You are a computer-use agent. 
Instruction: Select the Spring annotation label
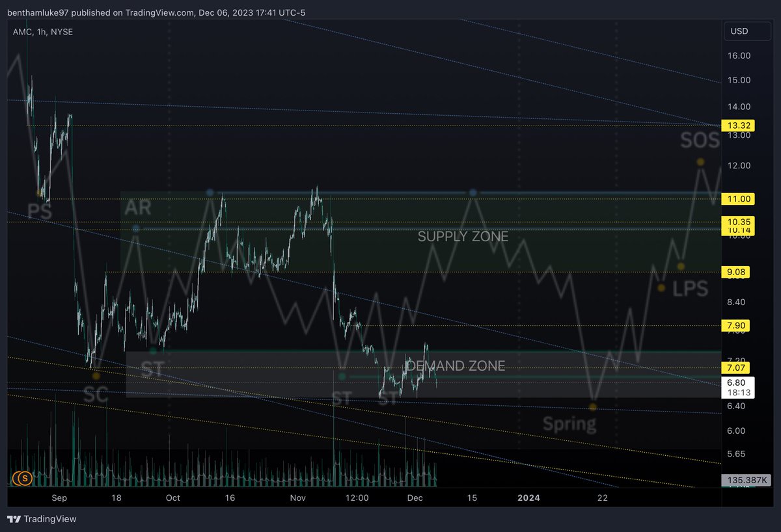coord(569,425)
